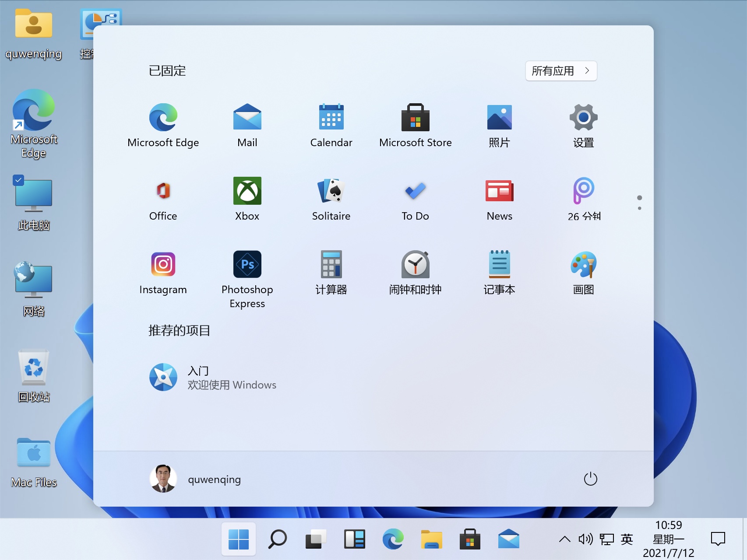747x560 pixels.
Task: Switch input language via 英 indicator
Action: click(x=627, y=539)
